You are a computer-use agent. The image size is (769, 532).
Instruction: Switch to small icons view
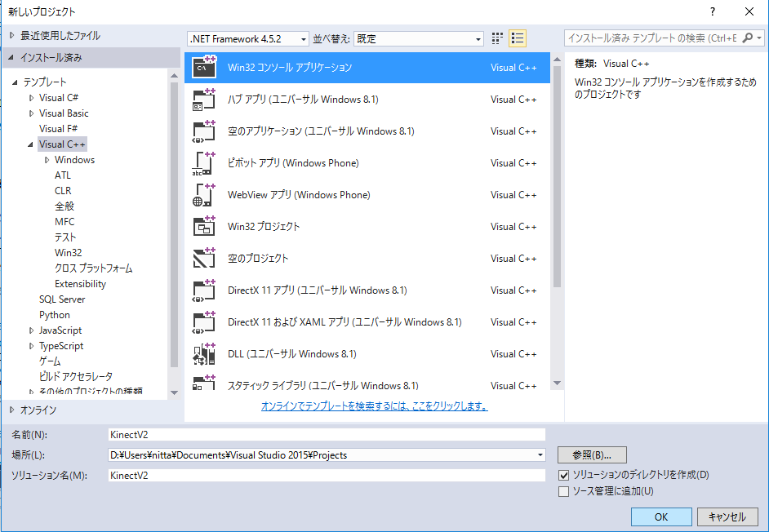tap(498, 38)
